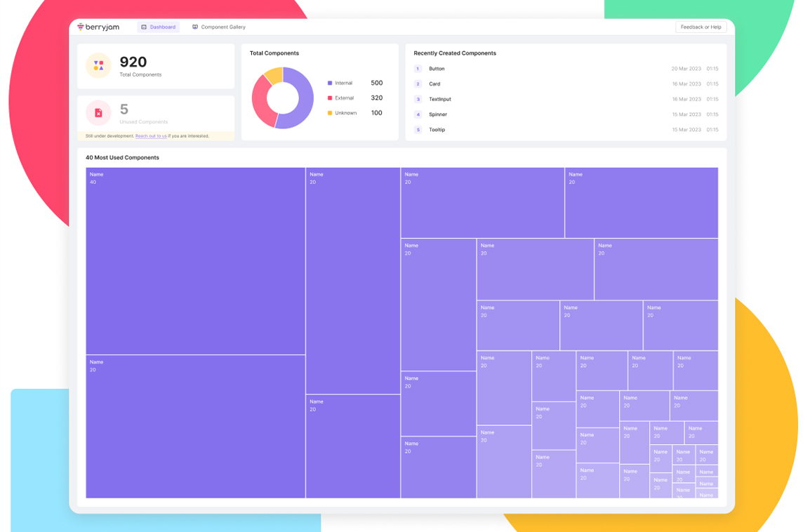Follow the 'Reach out to us' link
803x532 pixels.
151,136
